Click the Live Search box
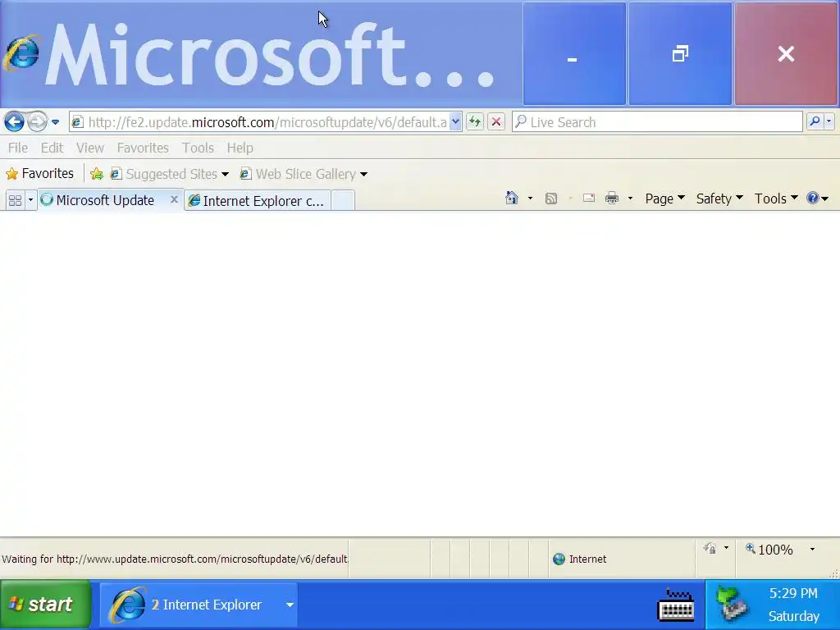 657,122
